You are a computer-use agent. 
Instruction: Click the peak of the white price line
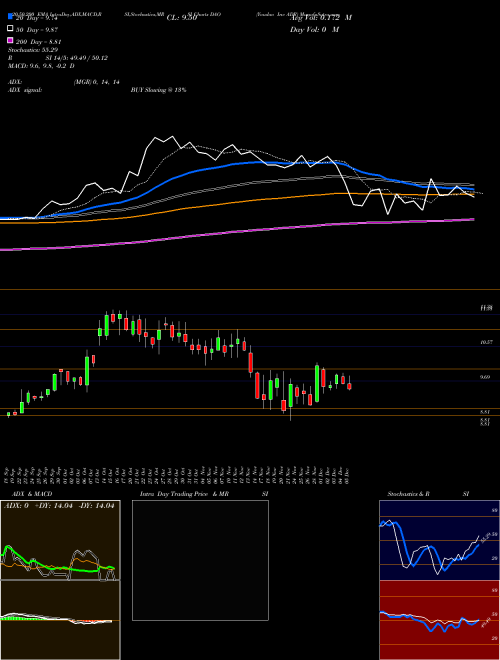coord(172,136)
